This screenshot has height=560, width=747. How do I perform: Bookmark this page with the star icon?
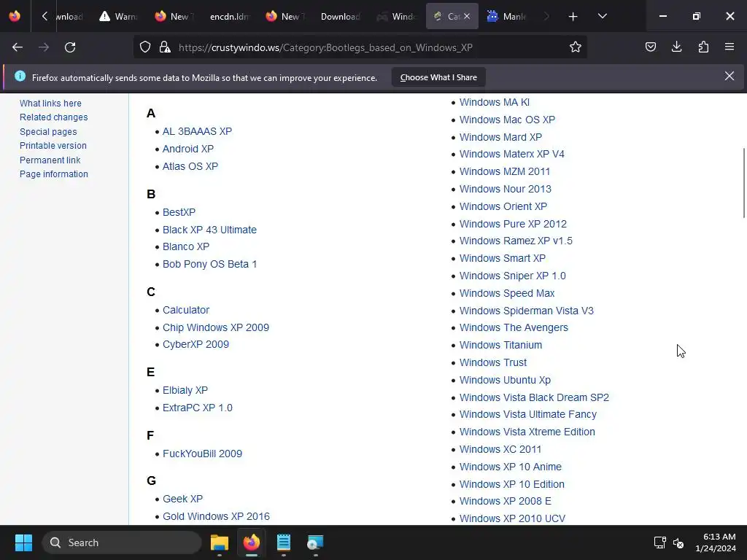point(575,47)
